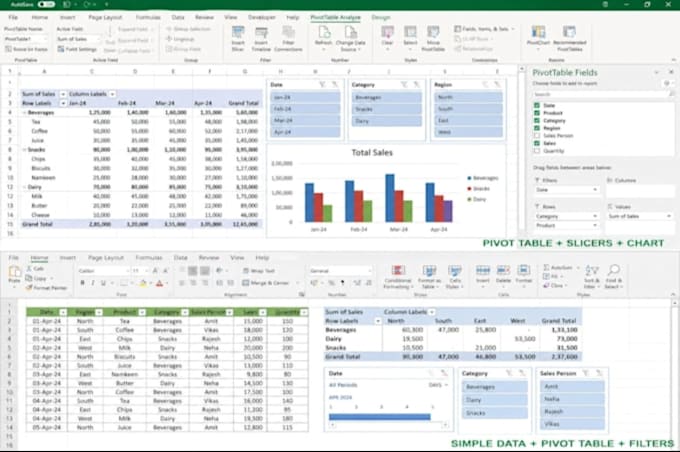This screenshot has width=680, height=452.
Task: Open the Design tab in the top ribbon
Action: [x=381, y=17]
